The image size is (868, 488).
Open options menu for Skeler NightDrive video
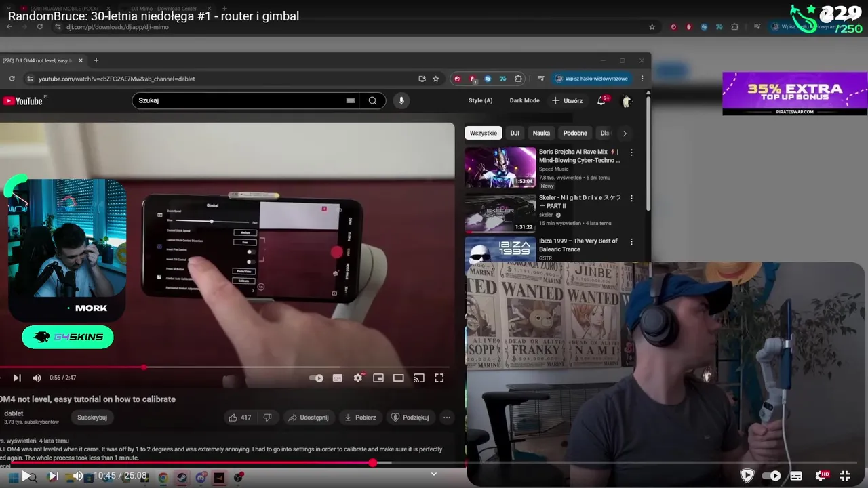click(631, 198)
